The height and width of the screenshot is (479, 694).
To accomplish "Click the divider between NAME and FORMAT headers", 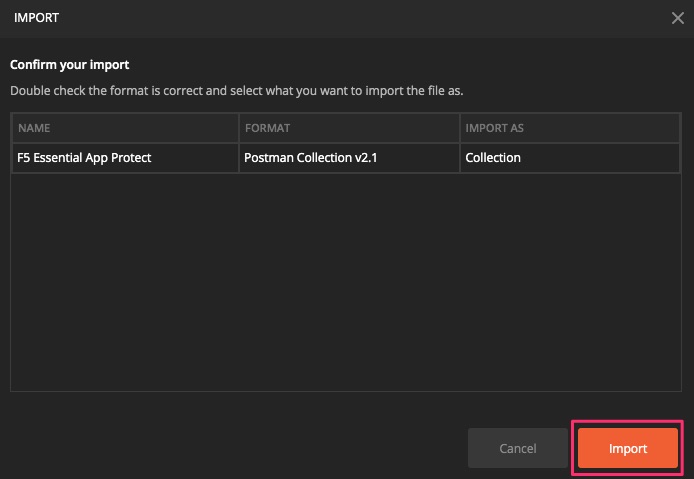I will click(239, 128).
